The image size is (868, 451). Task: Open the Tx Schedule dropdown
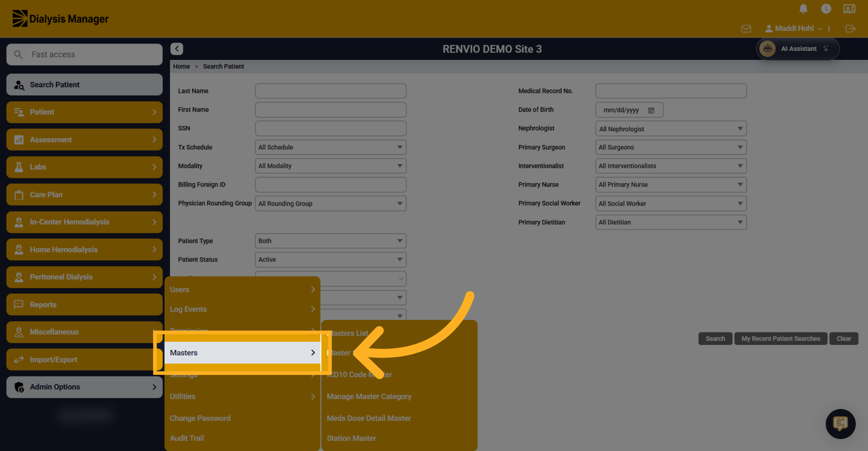(x=331, y=147)
